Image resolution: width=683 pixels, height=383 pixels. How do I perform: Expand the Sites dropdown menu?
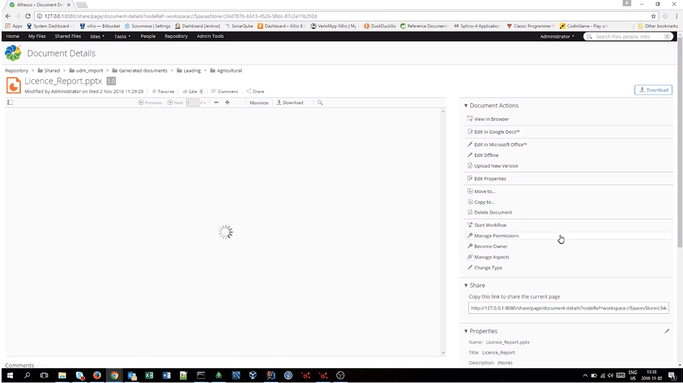click(97, 36)
